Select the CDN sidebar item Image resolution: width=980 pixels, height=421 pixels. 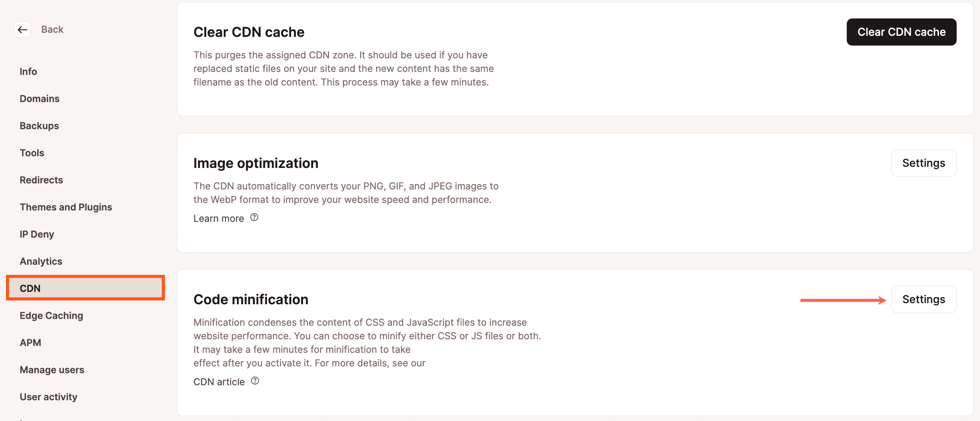click(30, 288)
